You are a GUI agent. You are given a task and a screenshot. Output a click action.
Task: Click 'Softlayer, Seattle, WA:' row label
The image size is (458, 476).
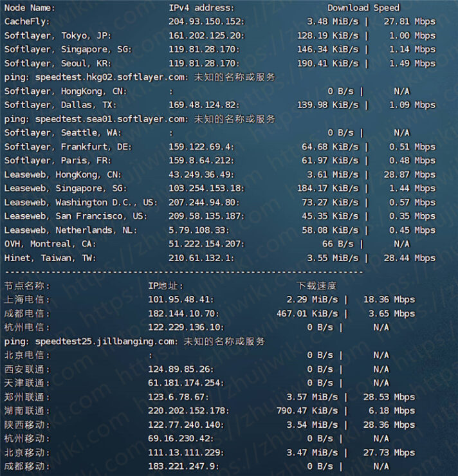pyautogui.click(x=63, y=133)
